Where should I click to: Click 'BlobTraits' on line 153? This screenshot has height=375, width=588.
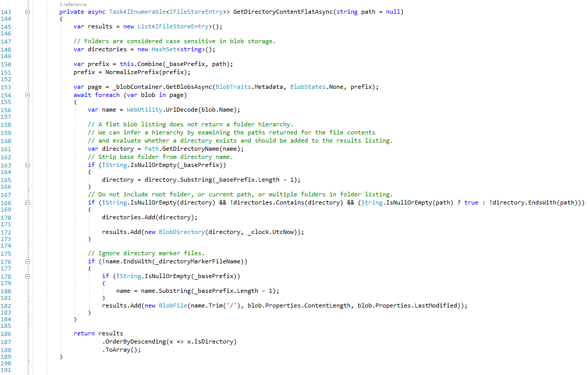(x=233, y=87)
